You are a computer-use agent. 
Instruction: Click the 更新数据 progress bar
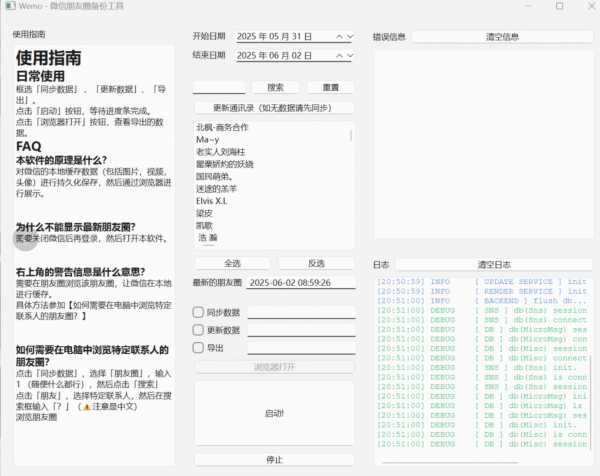pos(302,330)
